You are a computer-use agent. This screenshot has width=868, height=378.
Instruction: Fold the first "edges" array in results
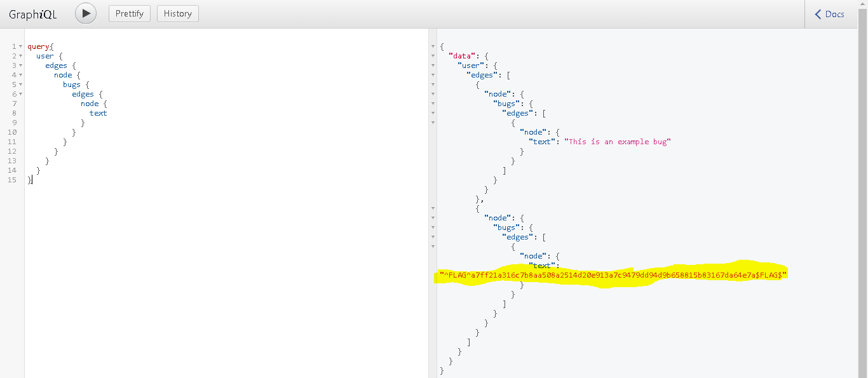[433, 75]
